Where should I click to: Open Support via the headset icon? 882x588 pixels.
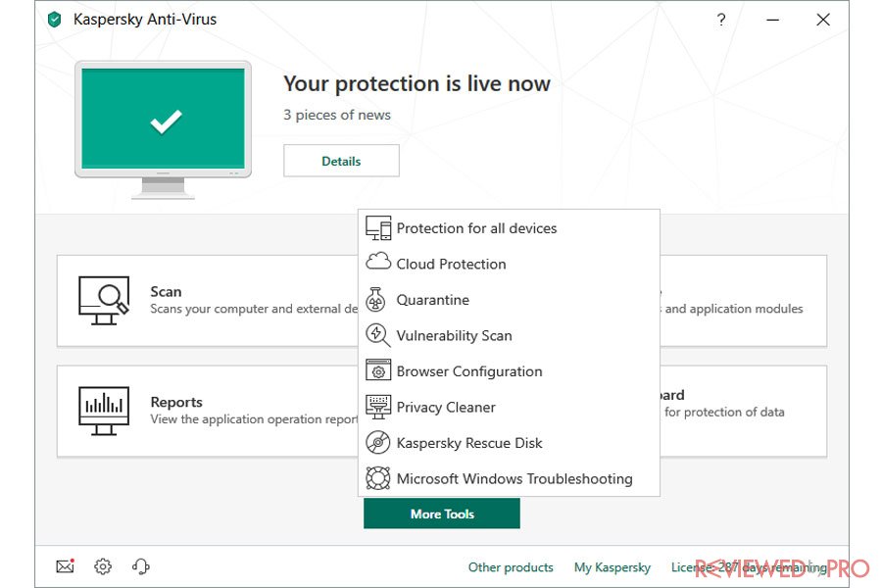[x=140, y=566]
